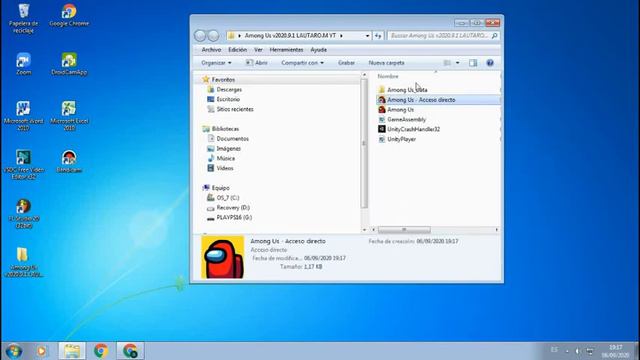Screen dimensions: 640x360
Task: Show hidden tray icons arrow
Action: 567,351
